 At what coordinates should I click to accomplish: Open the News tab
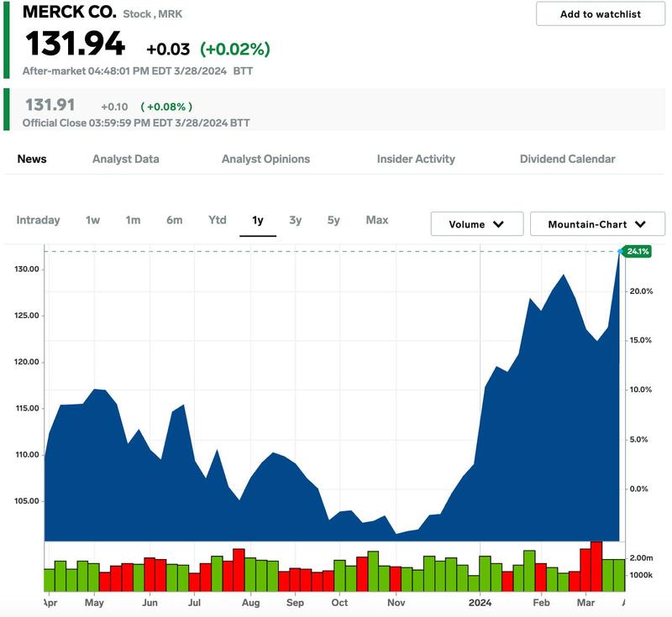pyautogui.click(x=32, y=159)
